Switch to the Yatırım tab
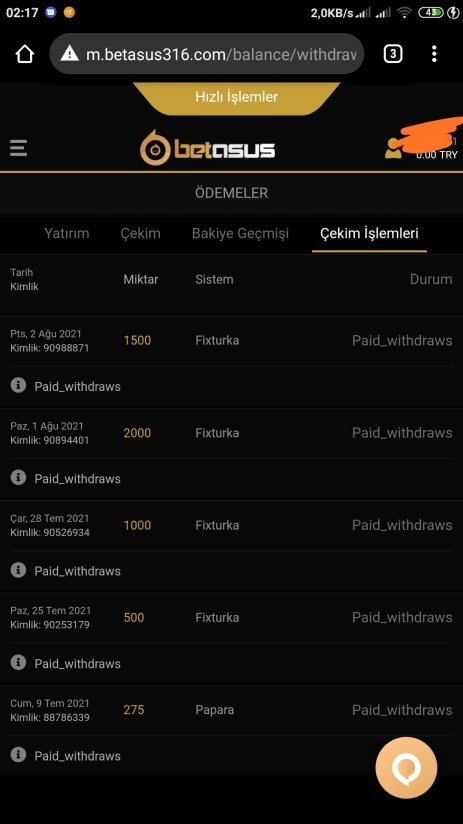The height and width of the screenshot is (824, 463). 67,233
